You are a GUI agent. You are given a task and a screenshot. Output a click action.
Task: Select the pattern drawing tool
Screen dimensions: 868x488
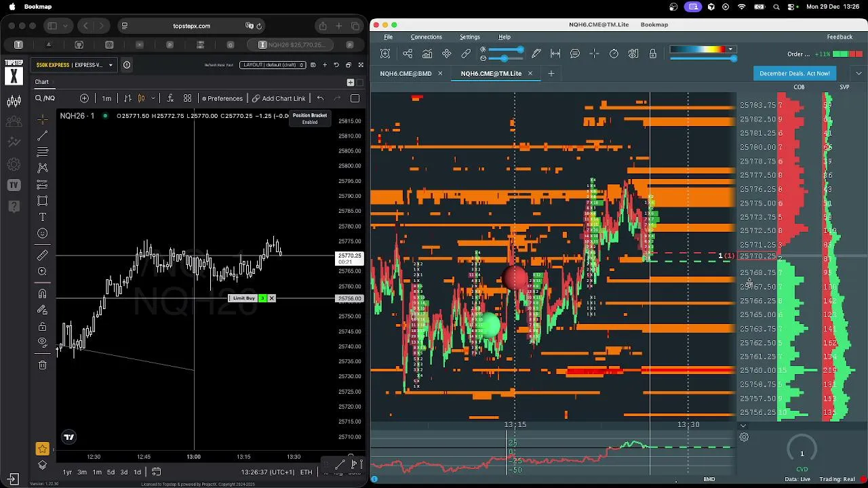tap(42, 167)
